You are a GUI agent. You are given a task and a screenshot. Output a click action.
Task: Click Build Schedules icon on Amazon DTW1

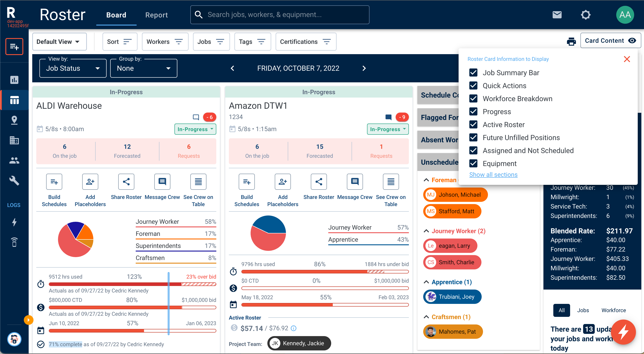click(247, 182)
